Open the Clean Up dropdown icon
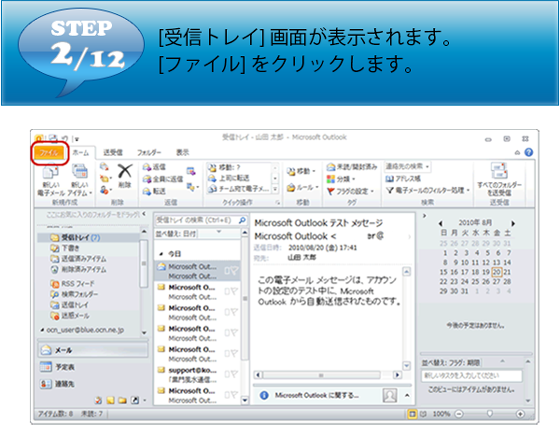The width and height of the screenshot is (560, 425). click(105, 178)
